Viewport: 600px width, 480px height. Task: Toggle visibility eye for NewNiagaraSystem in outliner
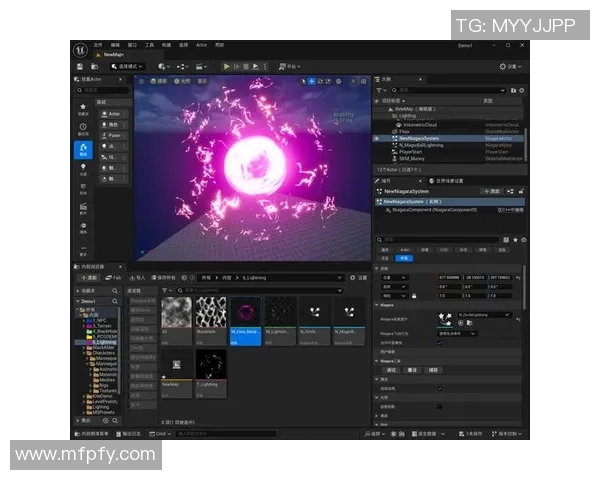[377, 138]
